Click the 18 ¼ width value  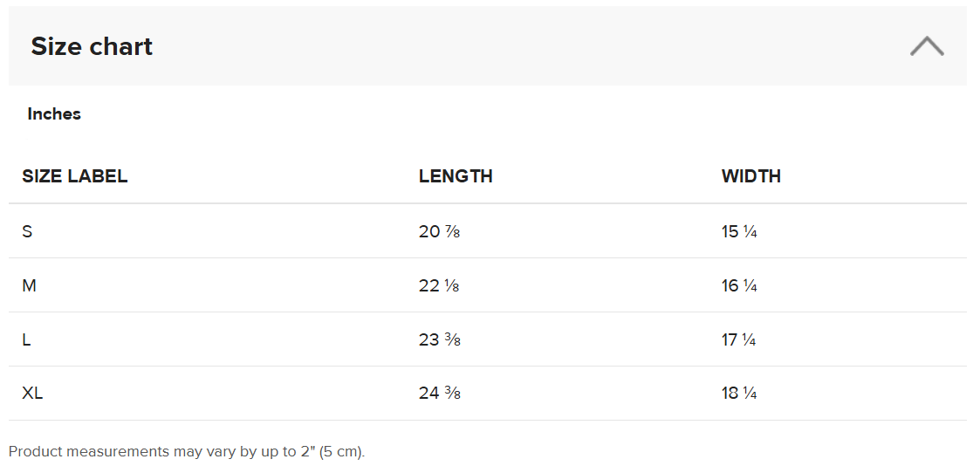click(738, 394)
